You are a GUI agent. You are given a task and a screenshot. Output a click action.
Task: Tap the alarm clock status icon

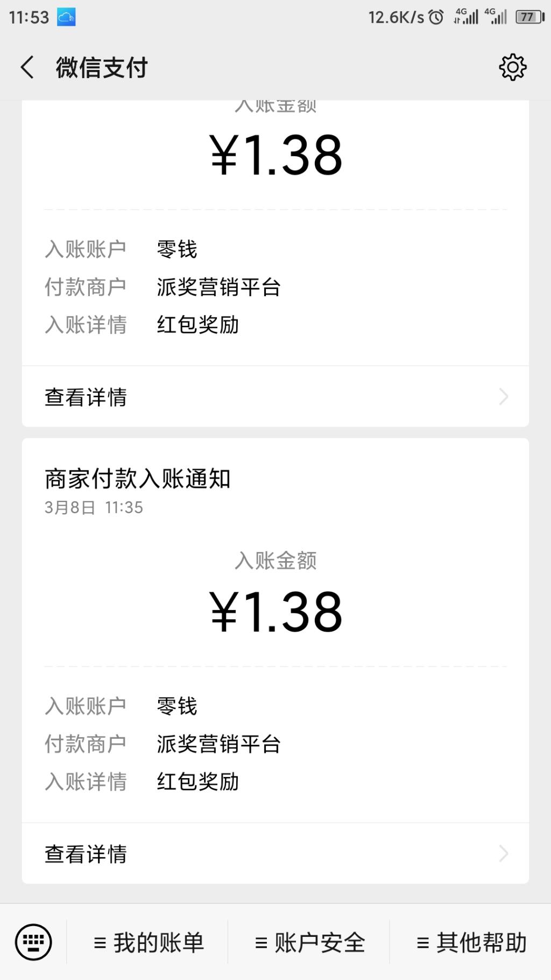coord(436,17)
